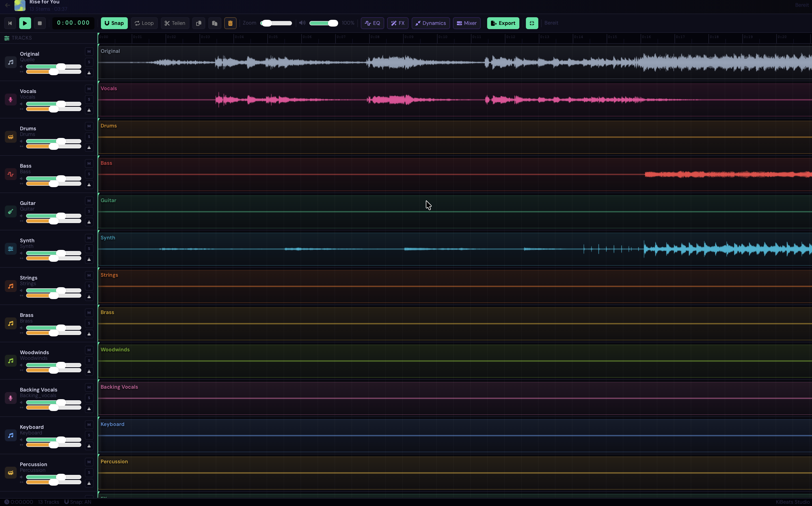Image resolution: width=812 pixels, height=506 pixels.
Task: Mute the Bass track
Action: pos(89,163)
